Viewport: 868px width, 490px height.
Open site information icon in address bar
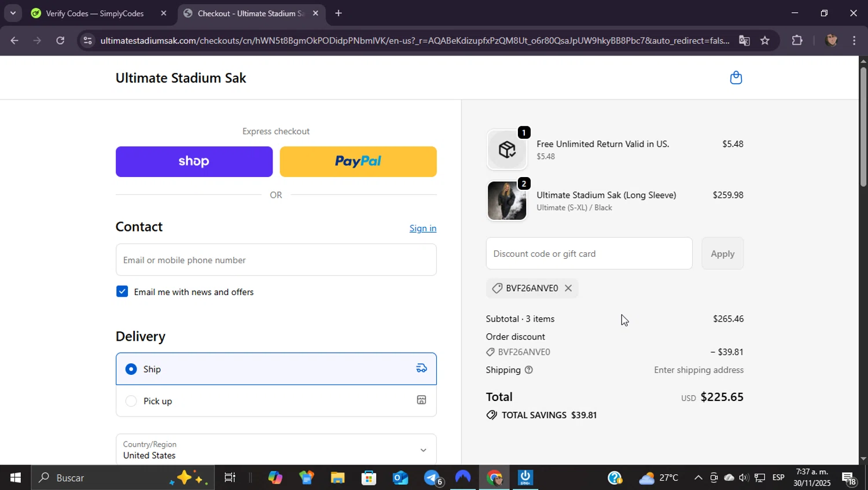(87, 40)
